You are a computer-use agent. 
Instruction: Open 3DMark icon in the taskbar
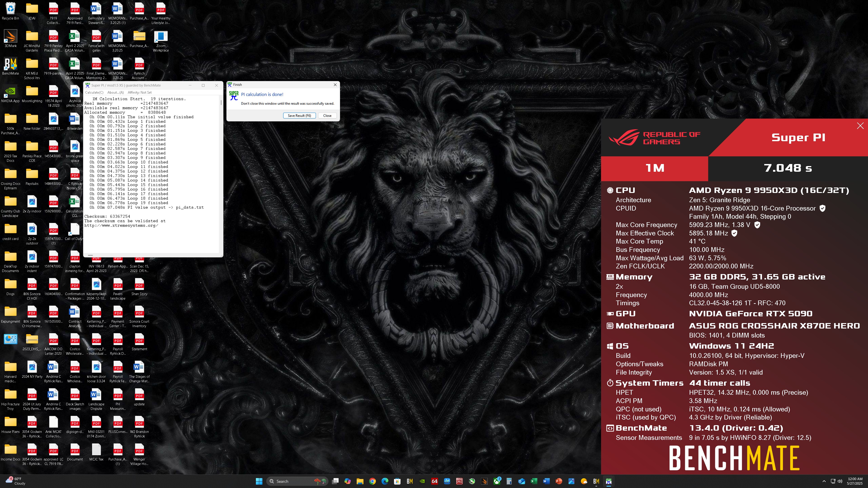(x=484, y=481)
